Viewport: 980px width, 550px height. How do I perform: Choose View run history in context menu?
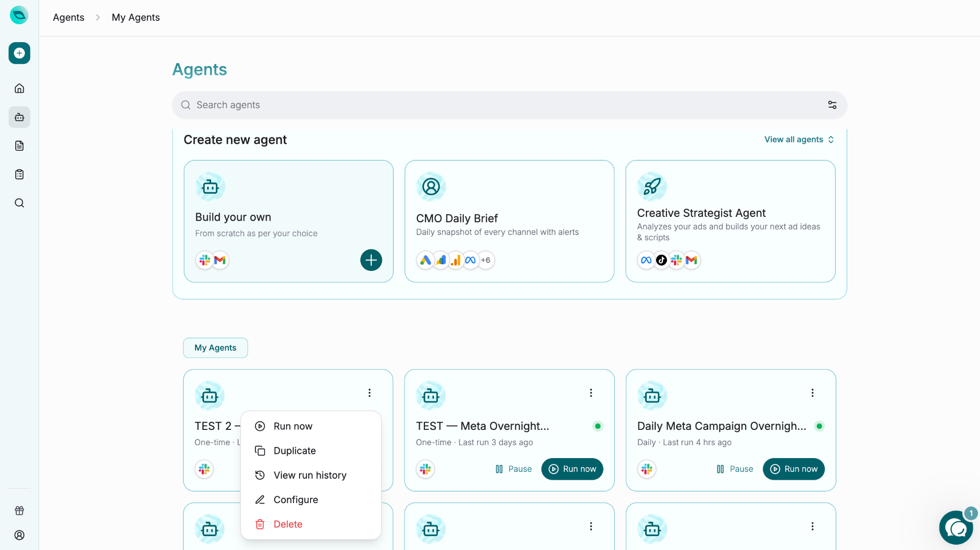click(x=311, y=475)
